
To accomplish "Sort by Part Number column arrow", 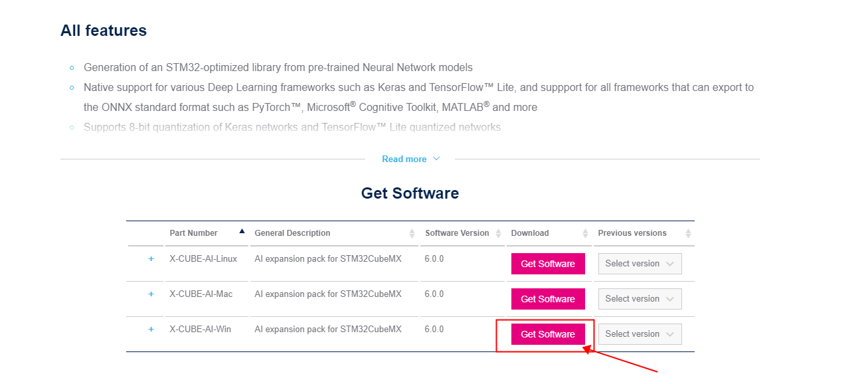I will point(242,231).
